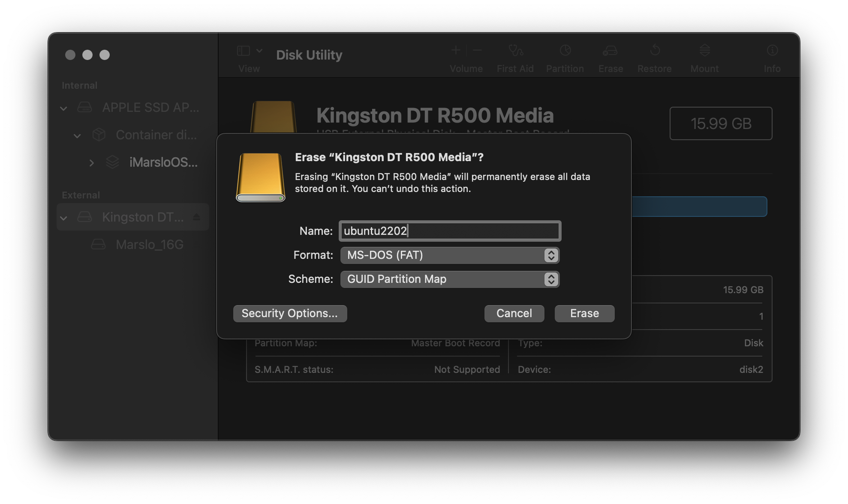Click the Disk Utility window title
Viewport: 848px width, 504px height.
309,55
